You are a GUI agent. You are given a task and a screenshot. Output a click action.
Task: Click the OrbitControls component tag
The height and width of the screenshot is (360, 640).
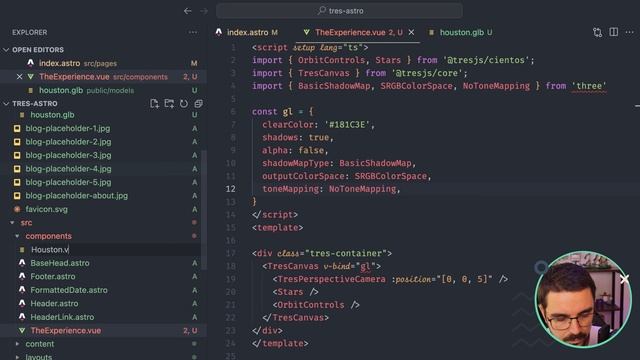(316, 305)
